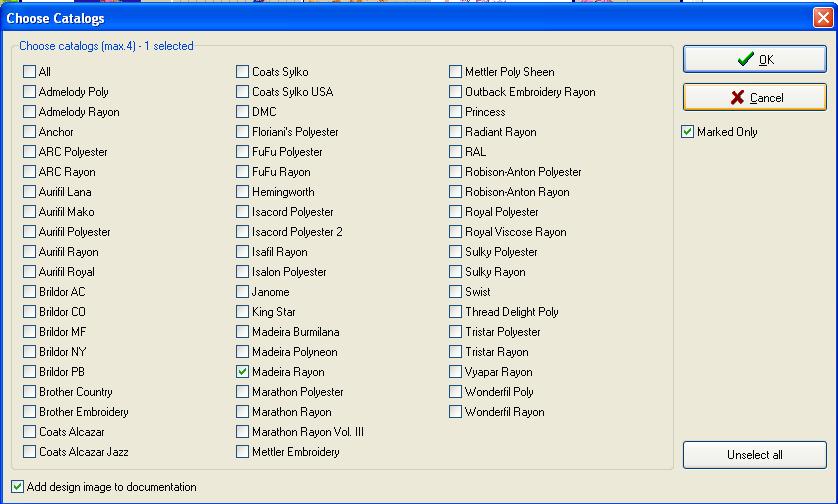This screenshot has width=838, height=504.
Task: Tick the DMC checkbox
Action: (x=242, y=112)
